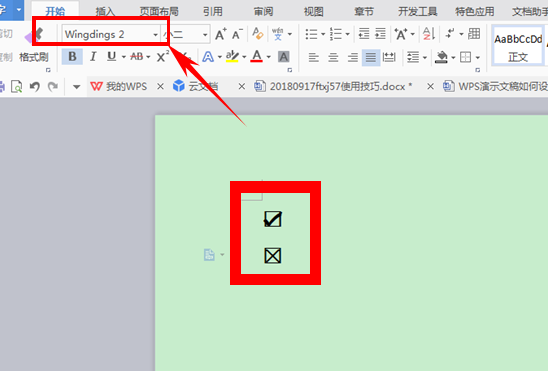Viewport: 548px width, 371px height.
Task: Open the 特色应用 ribbon tab
Action: click(x=475, y=11)
